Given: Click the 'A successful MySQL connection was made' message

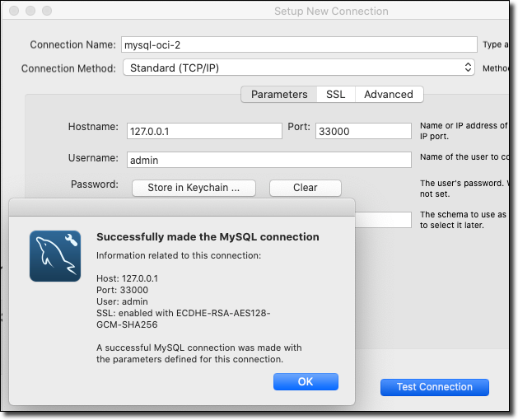Looking at the screenshot, I should click(x=198, y=353).
